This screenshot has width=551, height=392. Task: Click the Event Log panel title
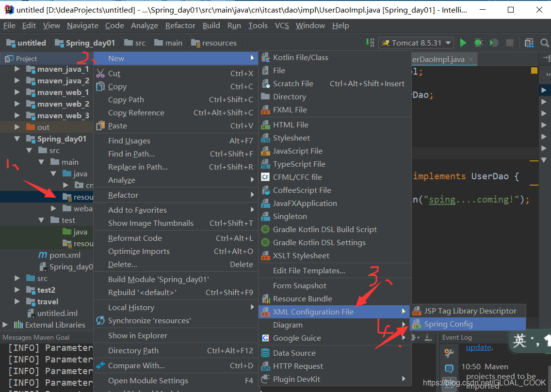[x=457, y=338]
